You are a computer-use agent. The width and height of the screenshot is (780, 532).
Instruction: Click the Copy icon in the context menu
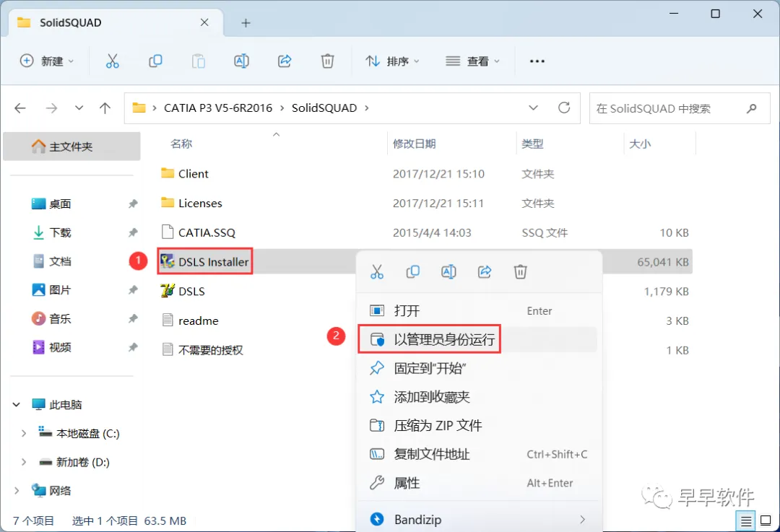[413, 272]
